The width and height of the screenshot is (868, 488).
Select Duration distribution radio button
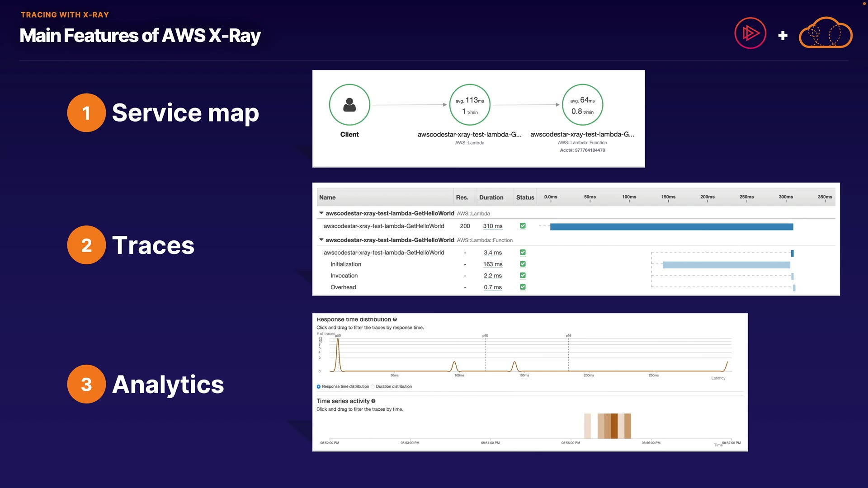[x=373, y=387]
